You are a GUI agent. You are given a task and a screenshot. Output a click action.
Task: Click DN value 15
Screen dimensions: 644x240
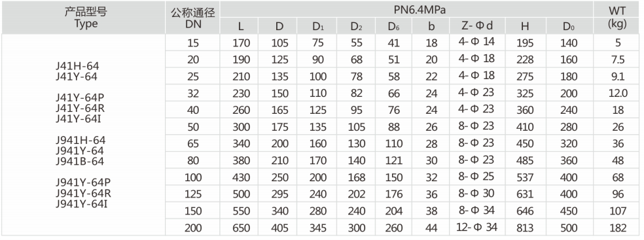click(192, 43)
